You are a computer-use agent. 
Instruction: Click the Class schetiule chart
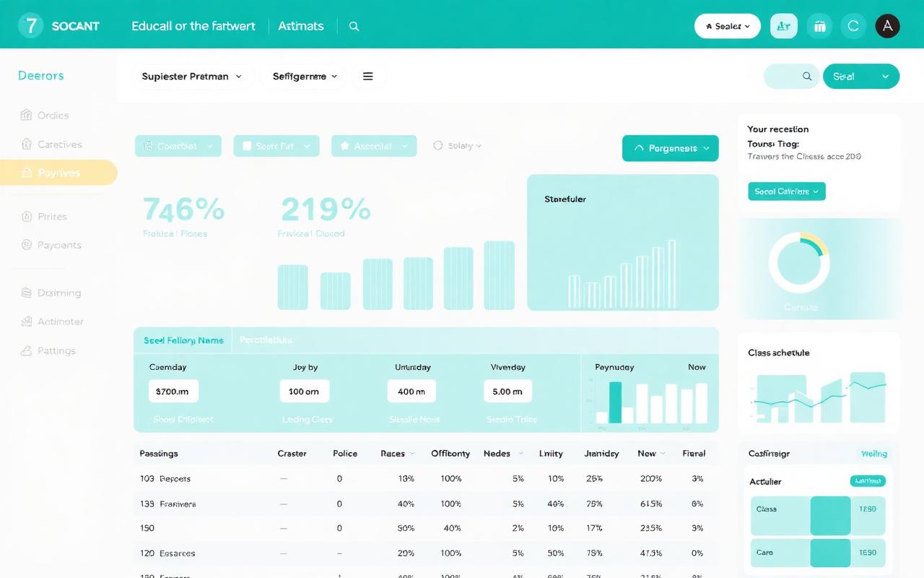pos(819,398)
